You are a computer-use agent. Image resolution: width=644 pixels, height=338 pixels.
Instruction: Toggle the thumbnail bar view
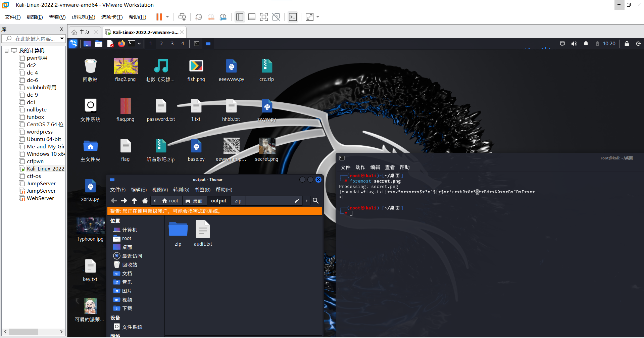252,17
